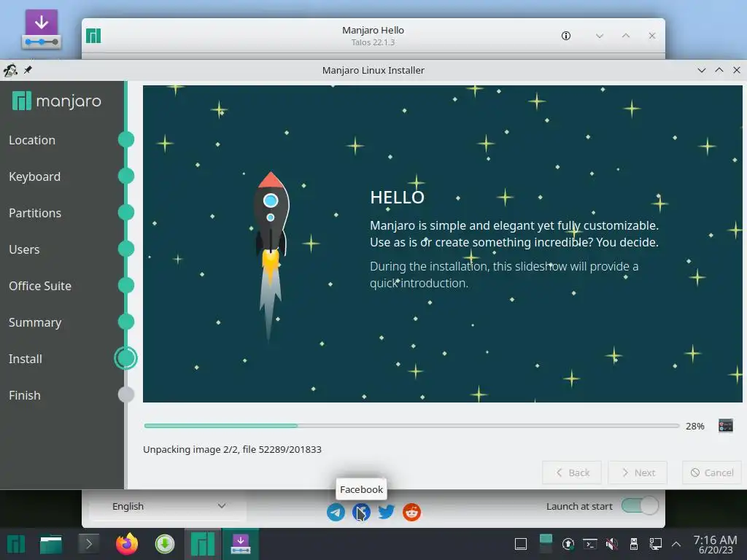Switch to Manjaro Hello taskbar entry
This screenshot has width=747, height=560.
[203, 544]
